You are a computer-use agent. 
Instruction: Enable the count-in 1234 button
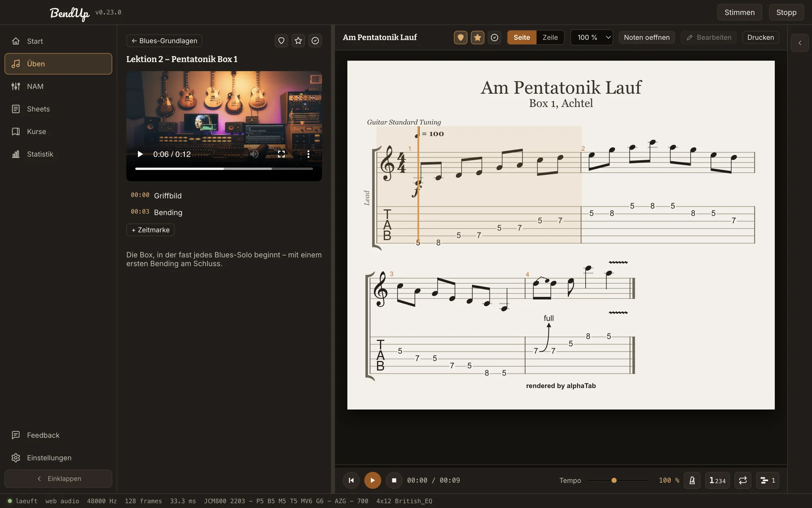717,480
